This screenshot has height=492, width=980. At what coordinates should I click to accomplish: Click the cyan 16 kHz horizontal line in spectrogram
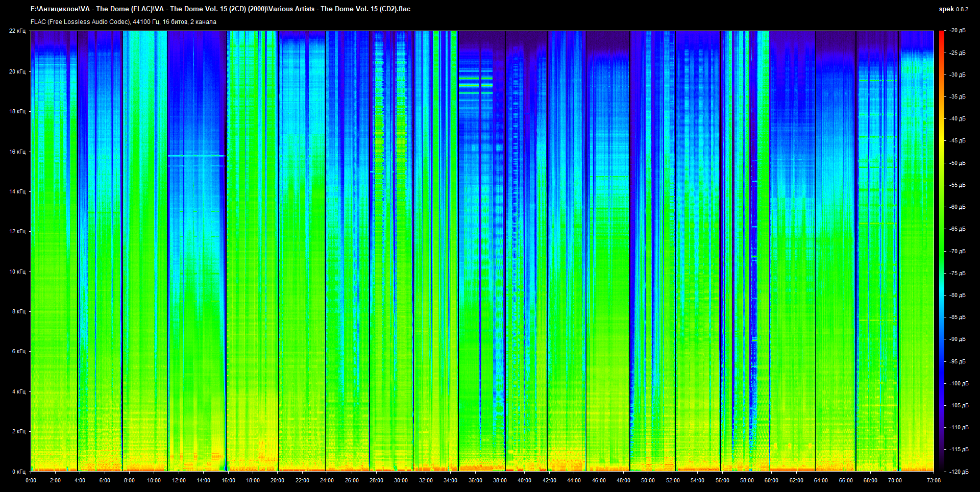[x=196, y=156]
